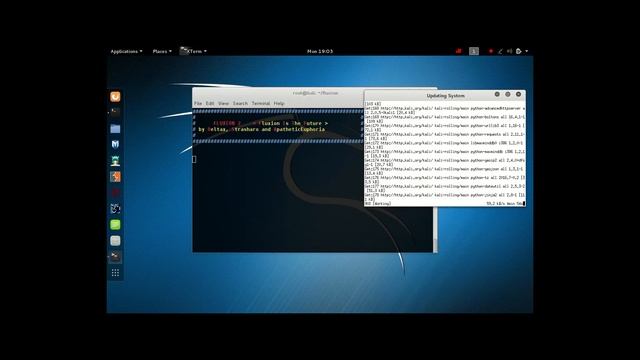This screenshot has width=640, height=360.
Task: Click the Updating System window title bar
Action: (445, 96)
